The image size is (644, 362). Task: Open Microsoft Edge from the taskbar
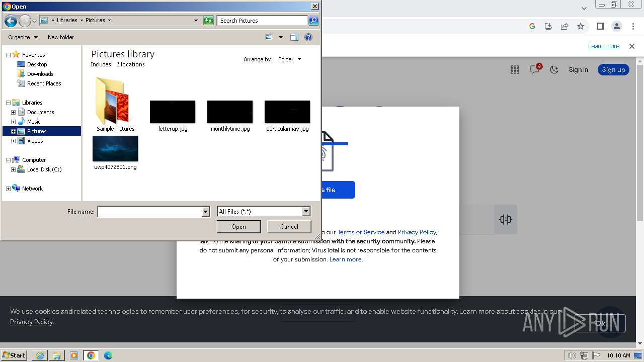pyautogui.click(x=108, y=355)
